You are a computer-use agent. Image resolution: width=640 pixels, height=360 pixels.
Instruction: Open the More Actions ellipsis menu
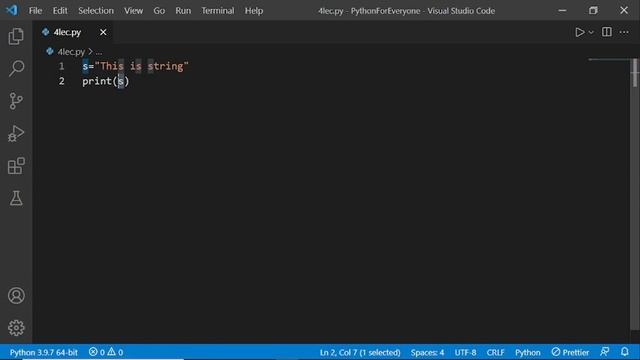point(624,32)
